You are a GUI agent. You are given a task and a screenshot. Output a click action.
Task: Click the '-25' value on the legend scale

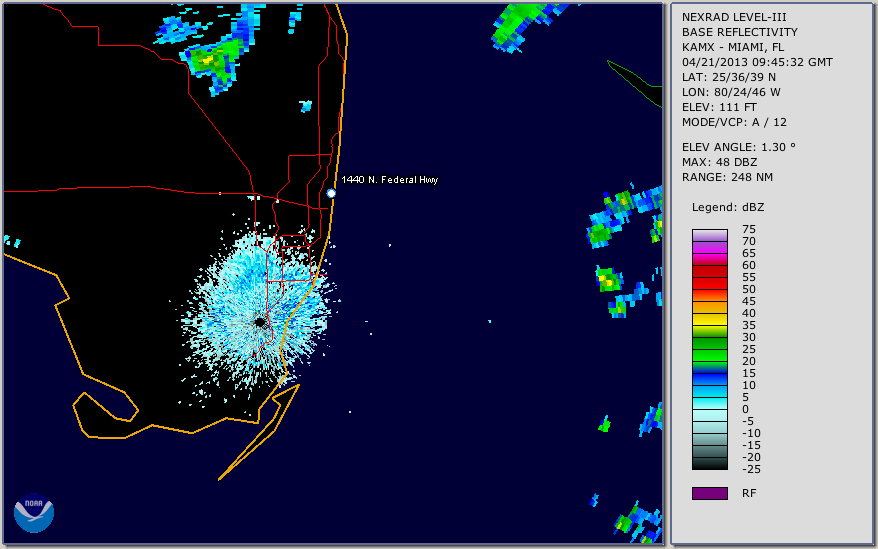click(x=751, y=469)
